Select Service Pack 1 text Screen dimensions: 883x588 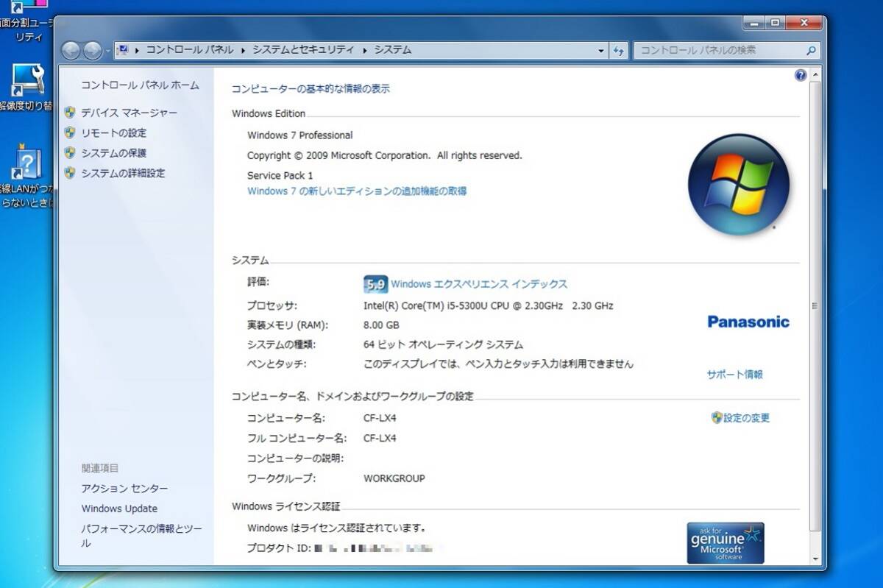(x=280, y=176)
